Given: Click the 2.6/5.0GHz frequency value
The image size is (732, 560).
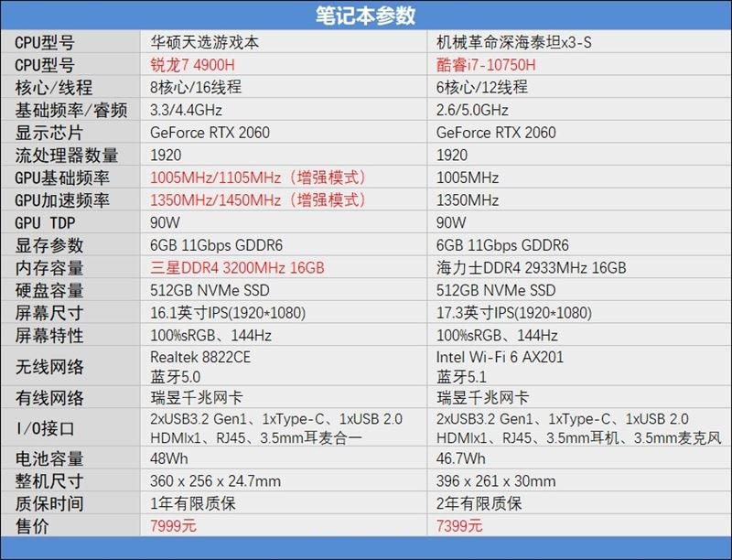Looking at the screenshot, I should tap(472, 110).
